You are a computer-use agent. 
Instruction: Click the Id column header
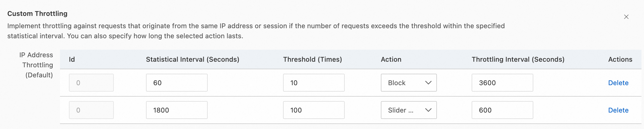tap(72, 59)
